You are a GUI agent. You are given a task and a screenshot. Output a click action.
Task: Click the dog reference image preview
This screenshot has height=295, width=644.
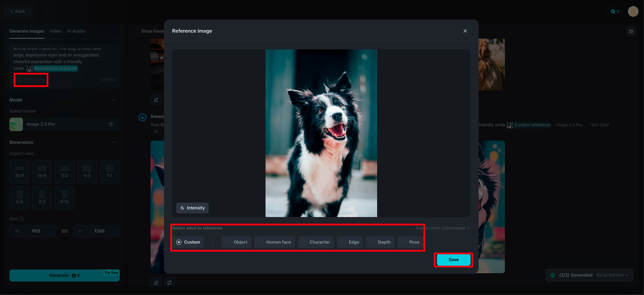[321, 133]
